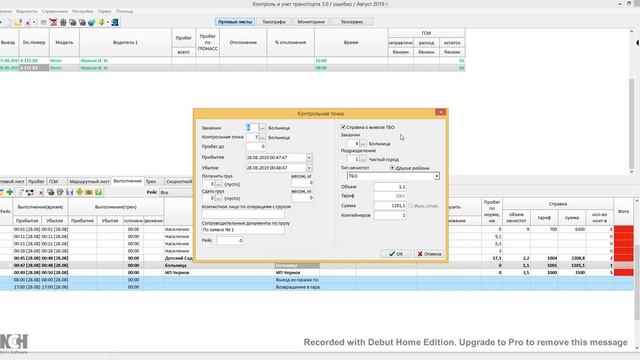Click the globe icon in the main toolbar
The height and width of the screenshot is (360, 640).
pyautogui.click(x=91, y=22)
